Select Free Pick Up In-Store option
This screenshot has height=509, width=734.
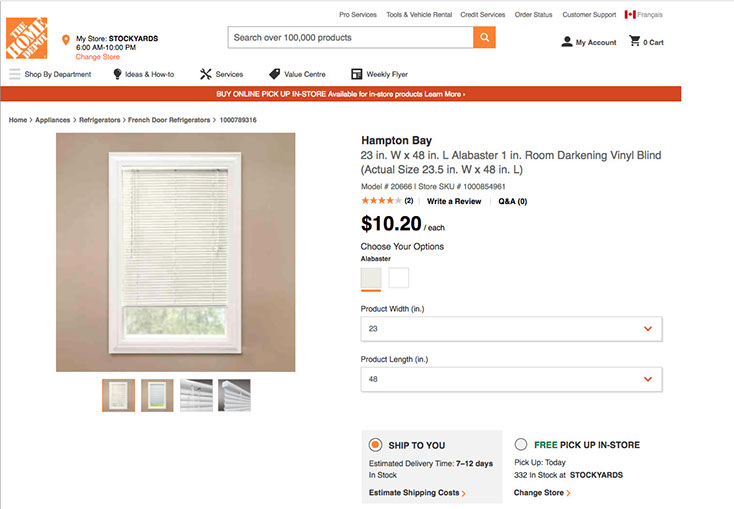click(521, 445)
